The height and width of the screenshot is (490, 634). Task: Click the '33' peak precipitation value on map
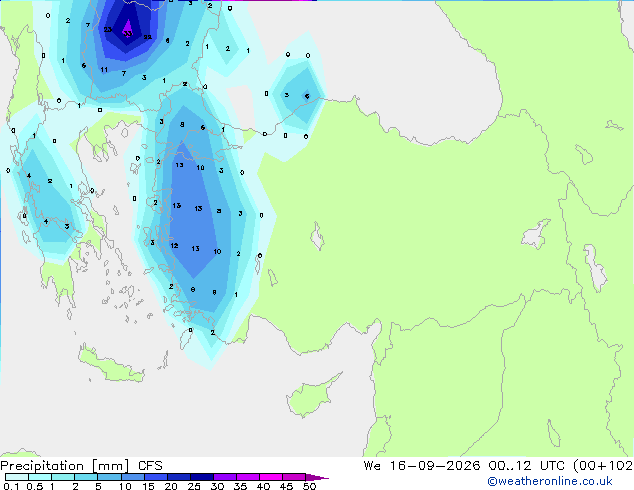coord(128,33)
